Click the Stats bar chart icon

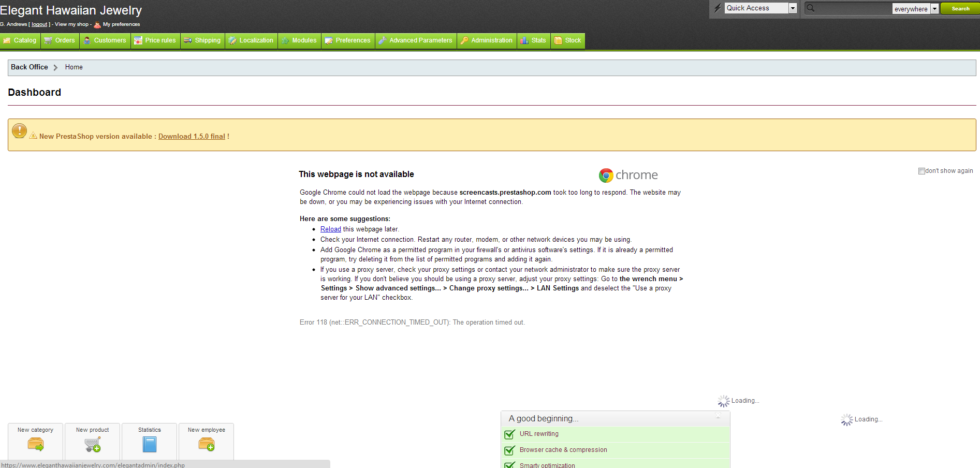coord(524,40)
